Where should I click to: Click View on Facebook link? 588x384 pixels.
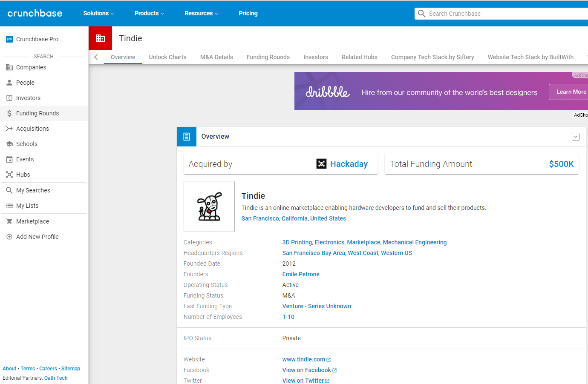tap(306, 370)
